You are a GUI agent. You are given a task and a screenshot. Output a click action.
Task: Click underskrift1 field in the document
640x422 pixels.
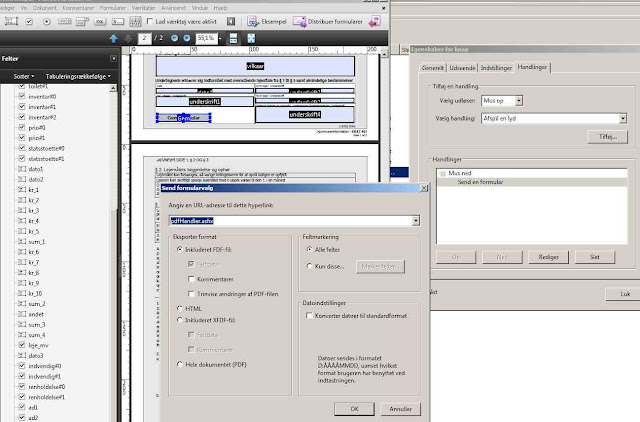click(204, 101)
